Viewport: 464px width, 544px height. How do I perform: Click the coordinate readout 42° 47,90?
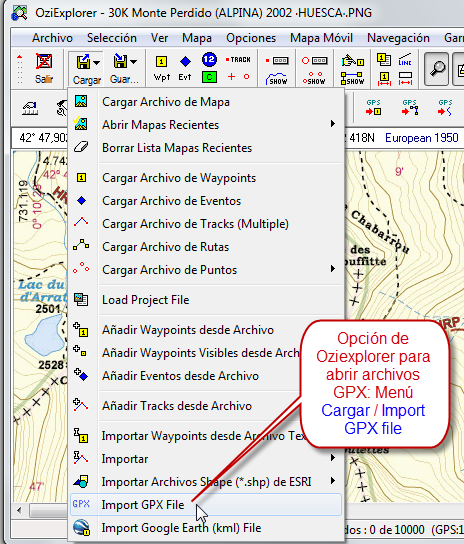pyautogui.click(x=43, y=138)
